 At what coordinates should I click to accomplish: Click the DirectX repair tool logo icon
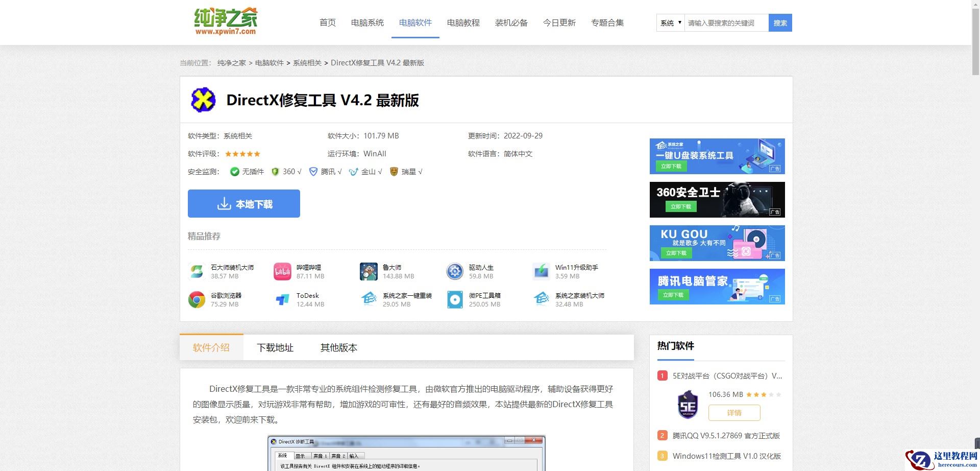click(202, 100)
